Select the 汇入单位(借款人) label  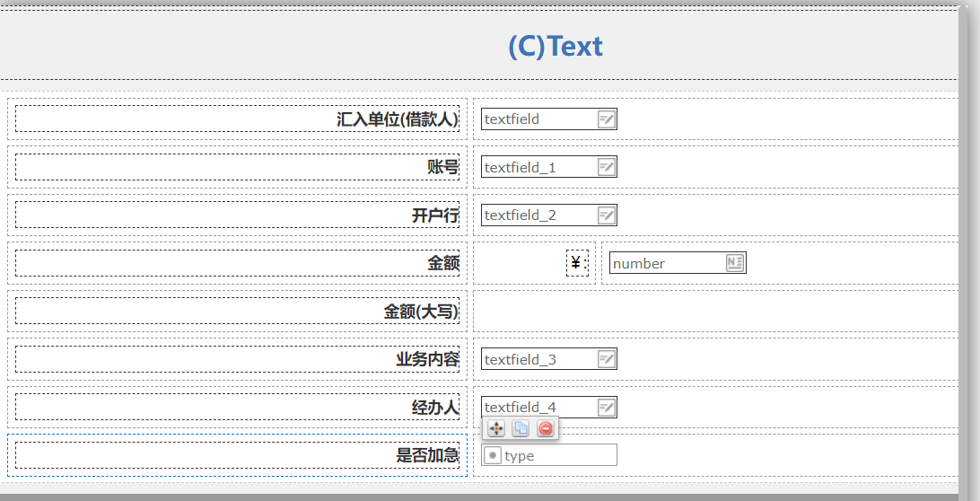tap(237, 119)
